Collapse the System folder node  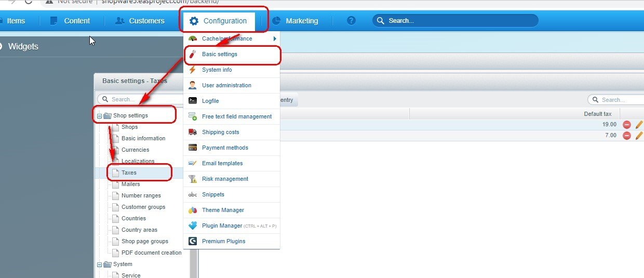(x=99, y=264)
